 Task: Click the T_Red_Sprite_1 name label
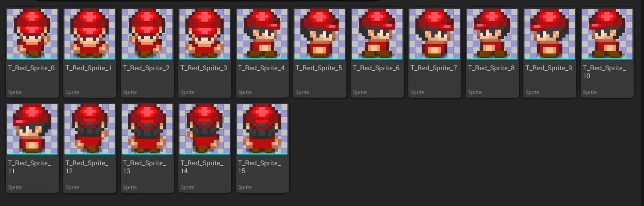click(88, 68)
